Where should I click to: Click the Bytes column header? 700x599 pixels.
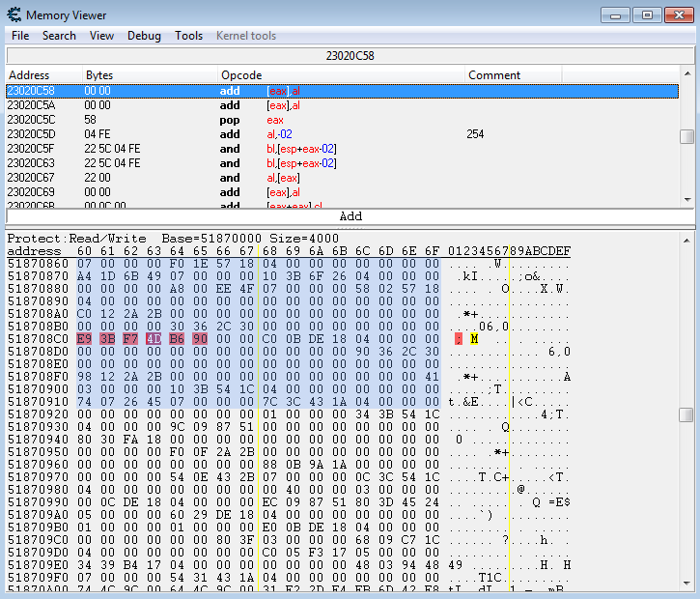99,75
